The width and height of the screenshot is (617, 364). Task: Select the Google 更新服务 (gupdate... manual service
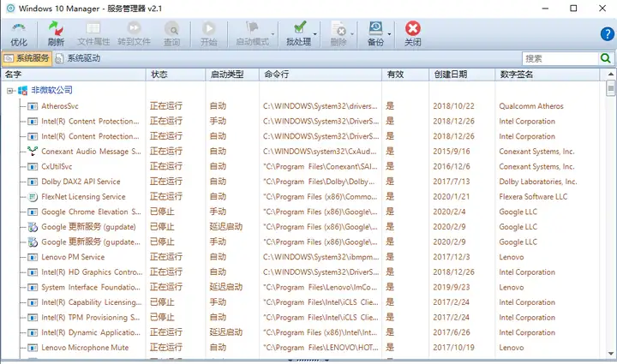click(x=91, y=242)
